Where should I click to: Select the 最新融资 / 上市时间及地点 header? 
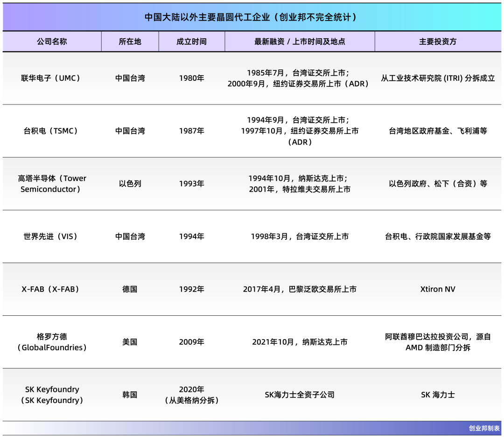click(x=300, y=42)
